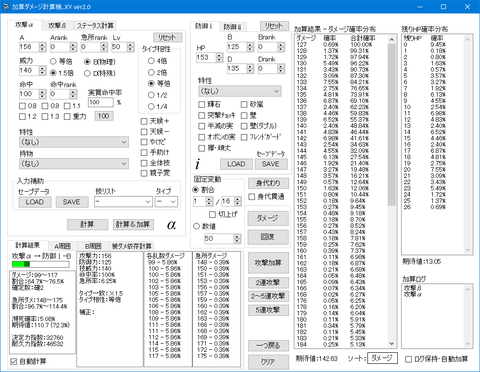Image resolution: width=480 pixels, height=372 pixels.
Task: Click the 回復 button
Action: coord(268,237)
